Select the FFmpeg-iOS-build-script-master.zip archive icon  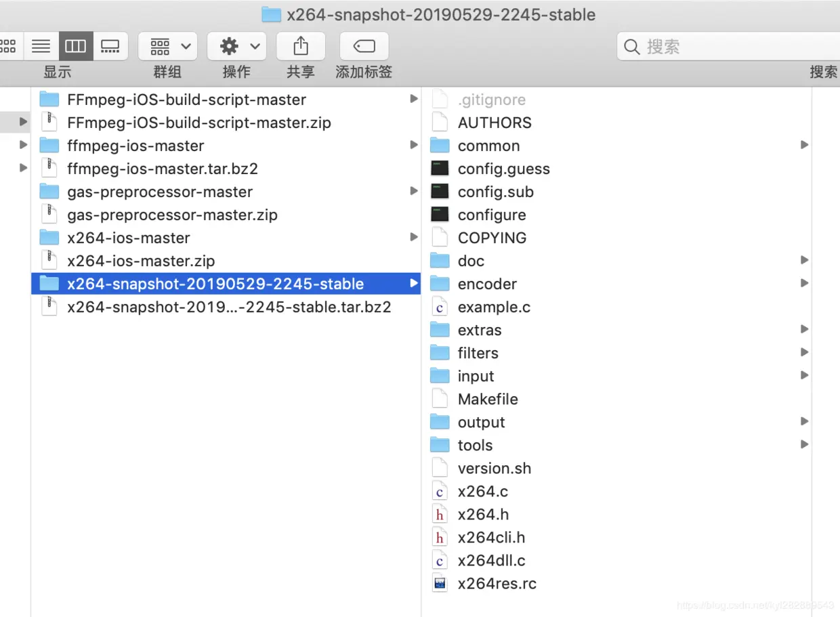(x=49, y=123)
